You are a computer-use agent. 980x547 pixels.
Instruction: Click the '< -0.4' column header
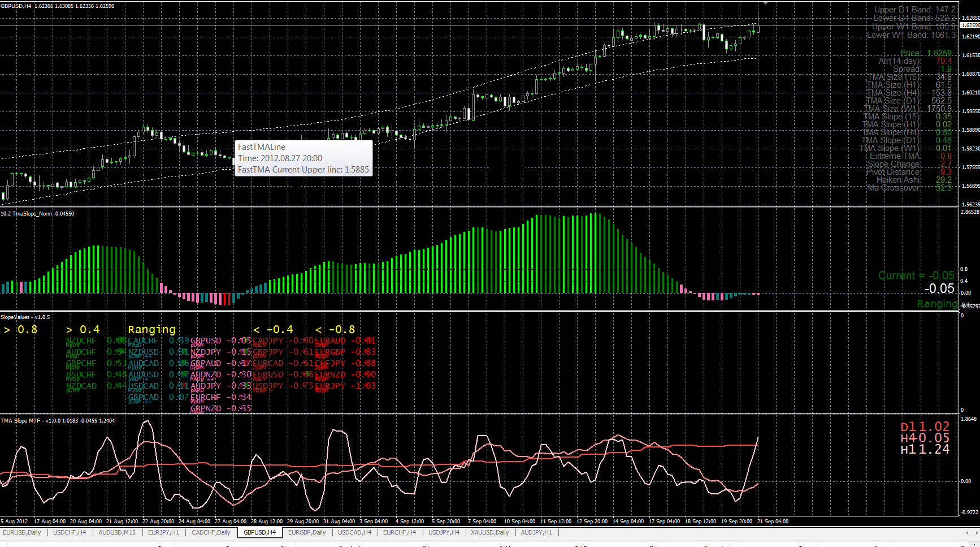coord(273,329)
